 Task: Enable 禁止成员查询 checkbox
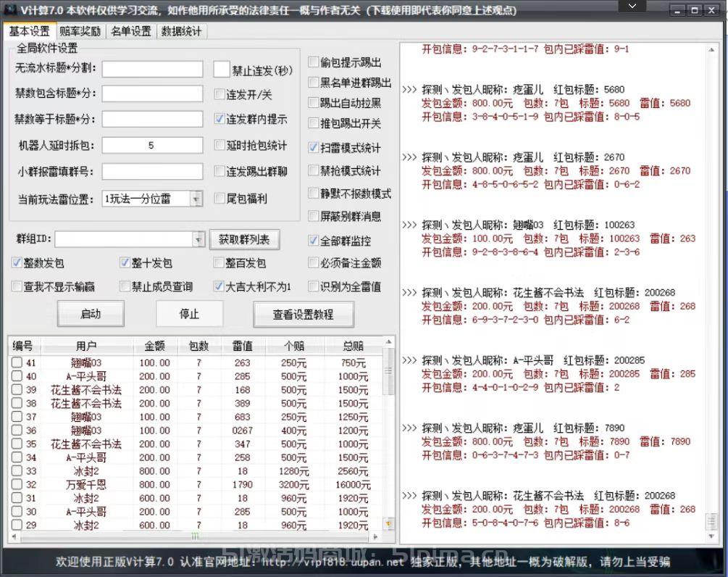(125, 286)
